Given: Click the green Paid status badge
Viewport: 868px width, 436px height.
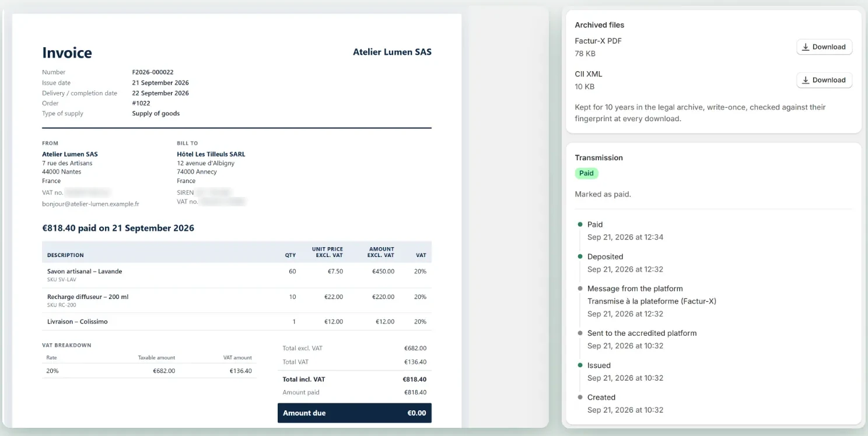Looking at the screenshot, I should tap(586, 173).
